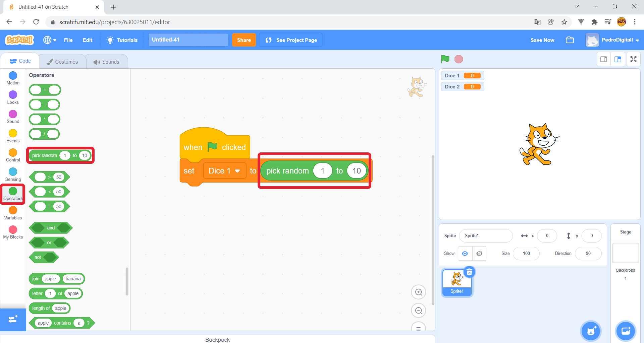This screenshot has height=343, width=644.
Task: Click the subtraction operator block in palette
Action: coord(44,105)
